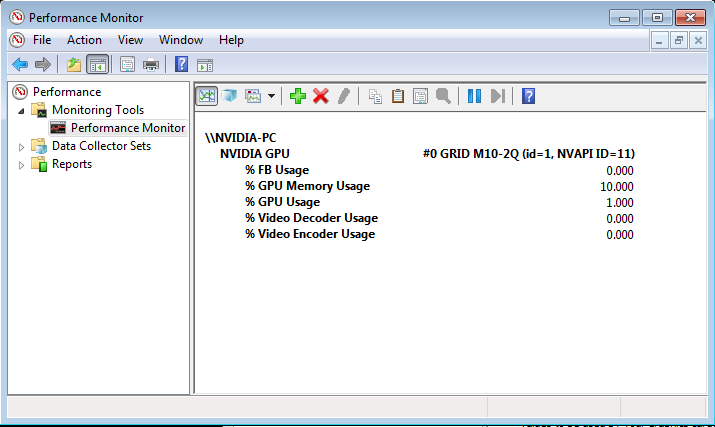Toggle Show/Hide Action Pane button

coord(205,65)
